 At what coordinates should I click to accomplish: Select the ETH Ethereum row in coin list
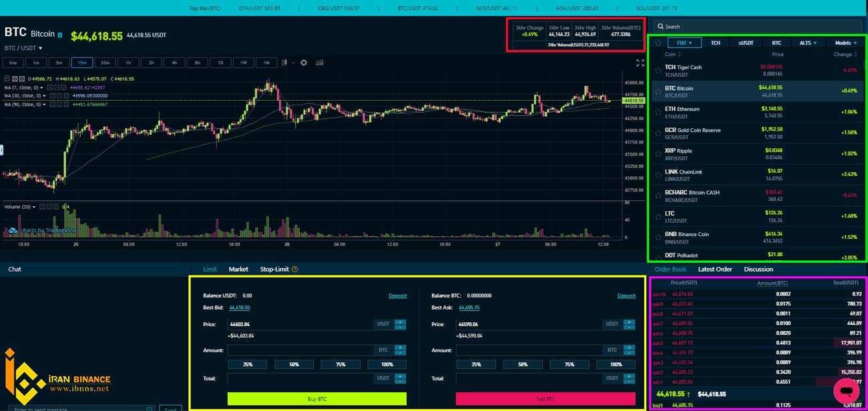click(x=756, y=112)
